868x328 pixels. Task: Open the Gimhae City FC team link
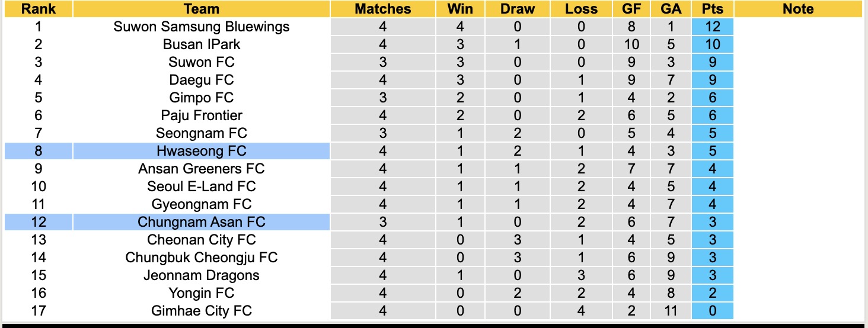click(x=202, y=311)
